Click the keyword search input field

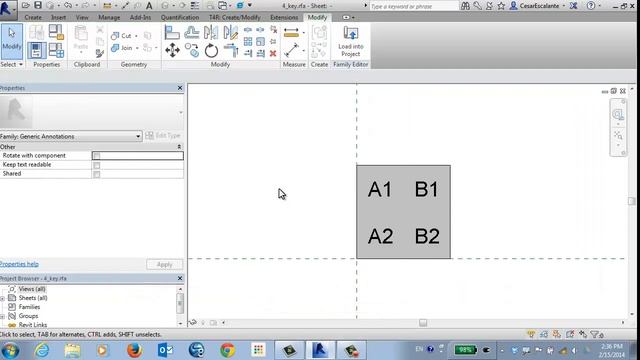pyautogui.click(x=414, y=6)
